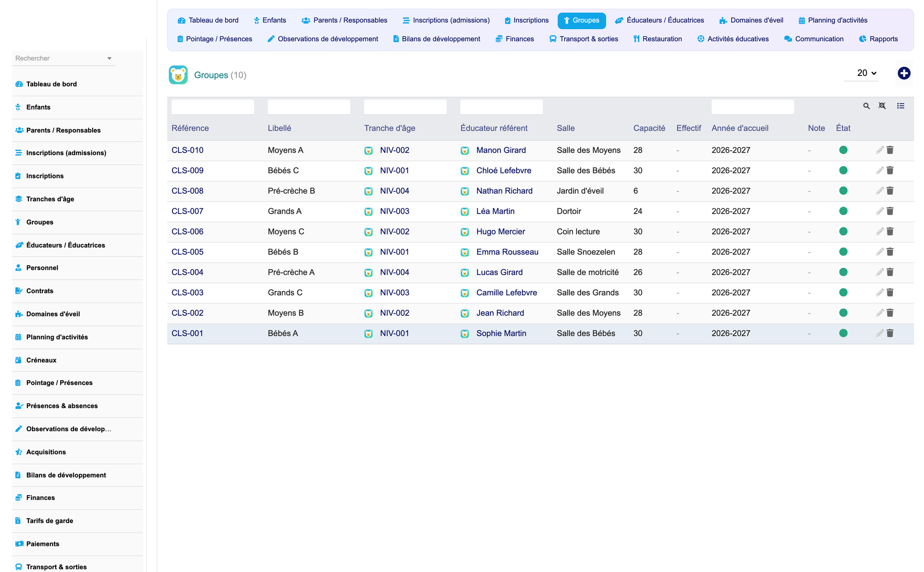Viewport: 924px width, 572px height.
Task: Click the Jardin d'éveil room cell
Action: [x=580, y=191]
